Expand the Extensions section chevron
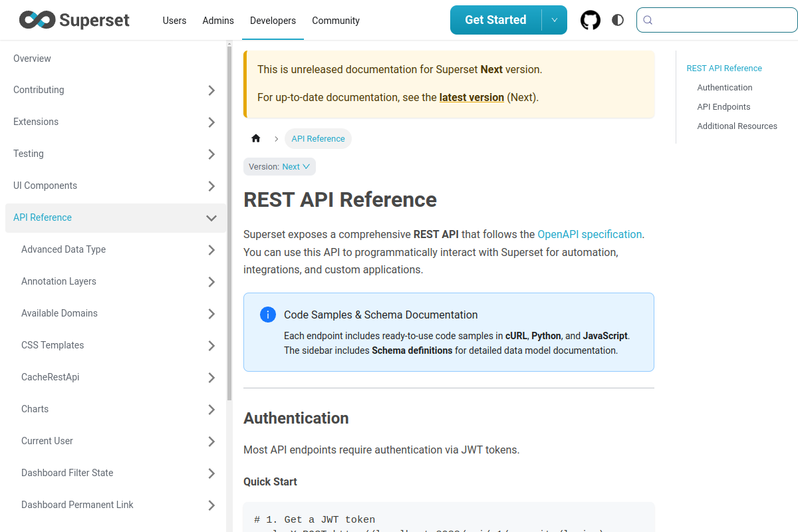The height and width of the screenshot is (532, 798). click(x=211, y=122)
